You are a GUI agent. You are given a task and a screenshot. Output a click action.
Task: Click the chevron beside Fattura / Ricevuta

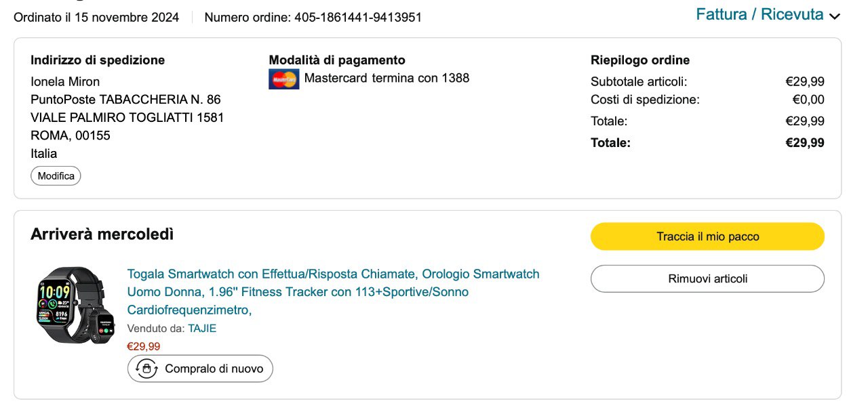coord(835,16)
